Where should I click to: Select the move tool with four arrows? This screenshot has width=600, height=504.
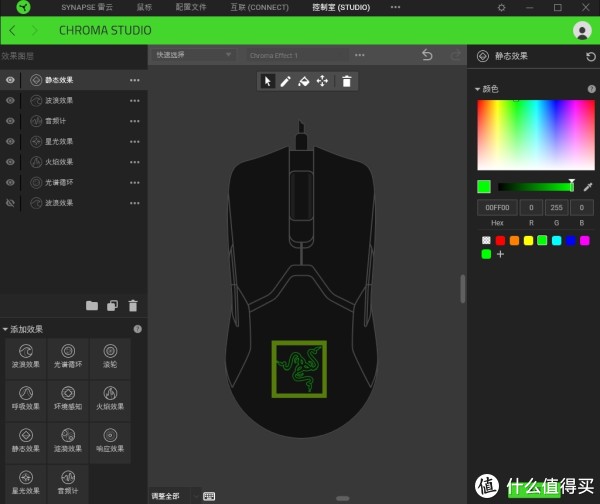[x=322, y=81]
